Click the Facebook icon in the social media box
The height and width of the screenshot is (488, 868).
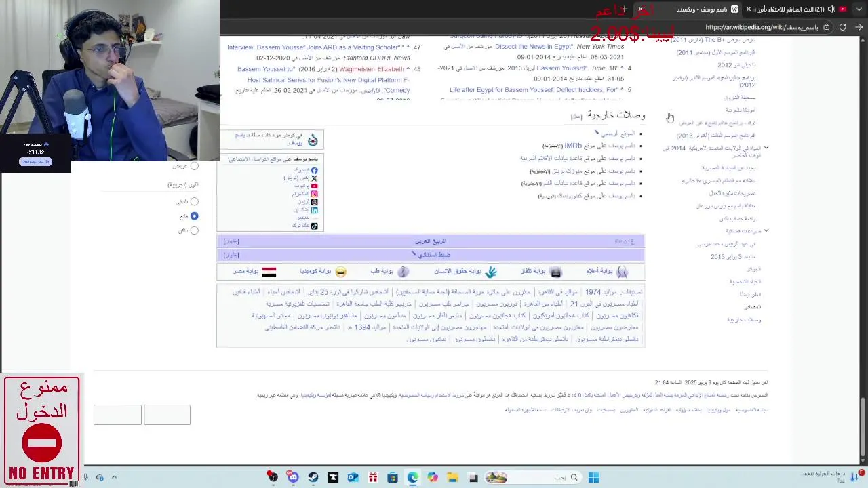(x=314, y=170)
